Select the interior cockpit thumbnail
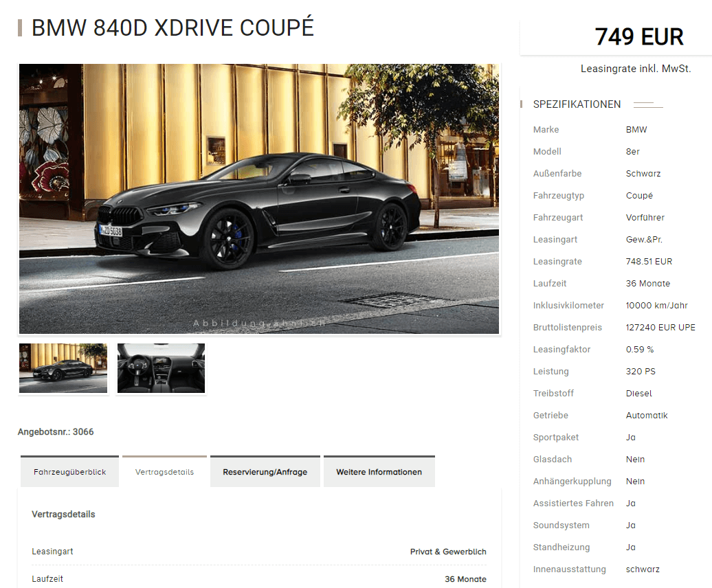 coord(162,368)
